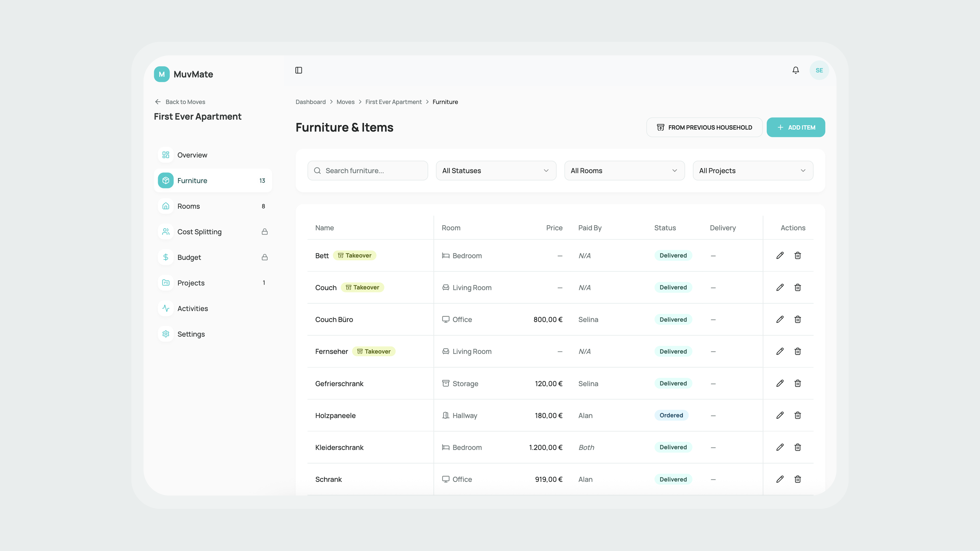Delete the Couch Büro item
The image size is (980, 551).
coord(797,319)
